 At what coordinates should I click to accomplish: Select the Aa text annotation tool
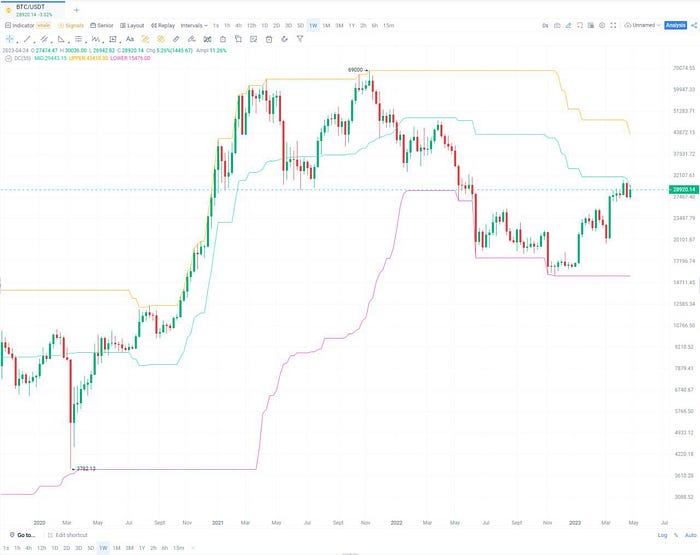pyautogui.click(x=129, y=39)
